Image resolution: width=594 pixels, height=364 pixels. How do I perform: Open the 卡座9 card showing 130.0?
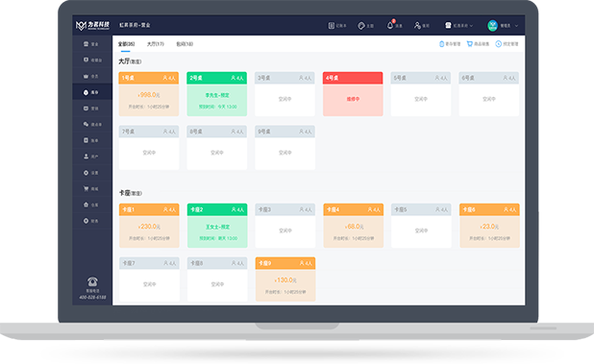pyautogui.click(x=285, y=279)
